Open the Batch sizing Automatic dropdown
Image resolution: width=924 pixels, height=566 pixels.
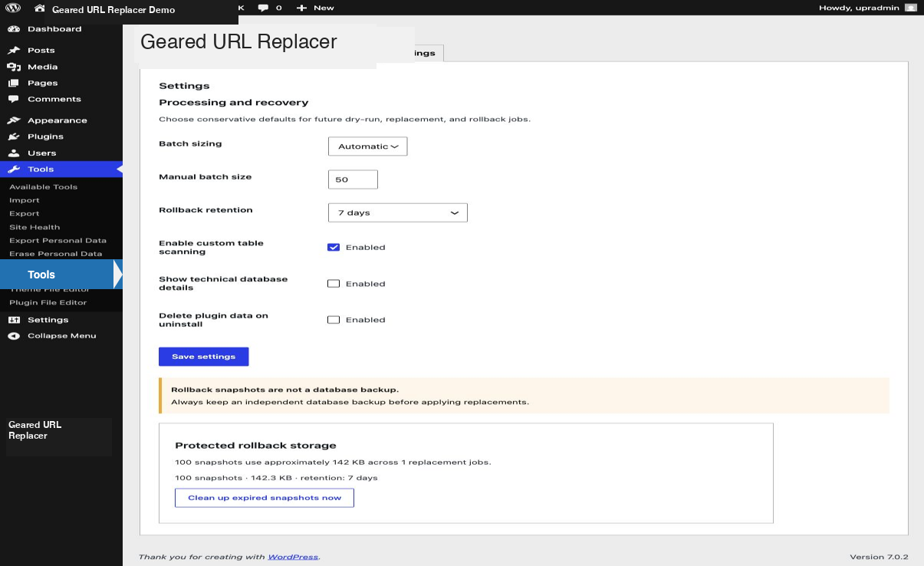[x=367, y=146]
